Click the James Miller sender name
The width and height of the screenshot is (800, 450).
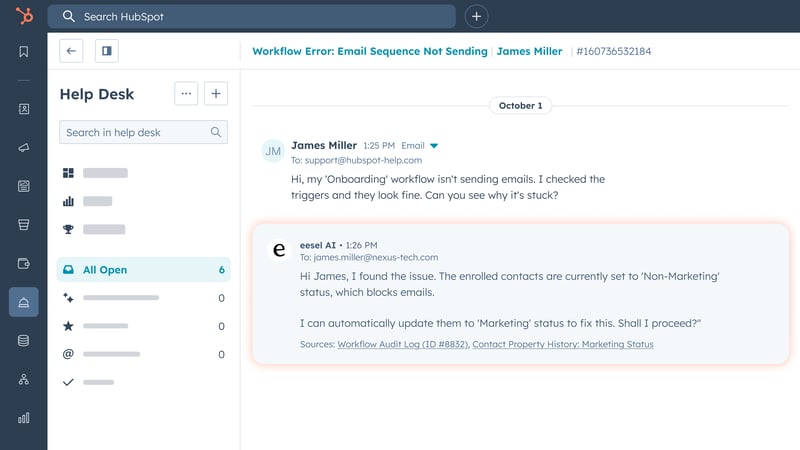324,145
